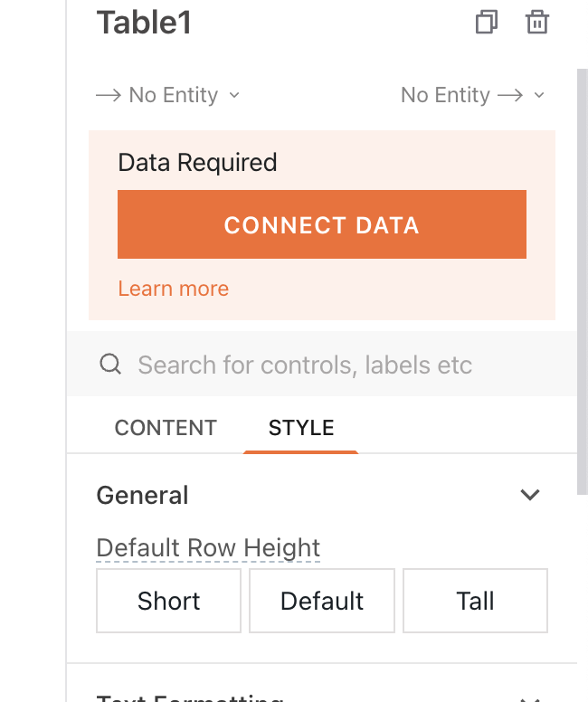Follow the Learn more link
Viewport: 588px width, 702px height.
coord(173,289)
